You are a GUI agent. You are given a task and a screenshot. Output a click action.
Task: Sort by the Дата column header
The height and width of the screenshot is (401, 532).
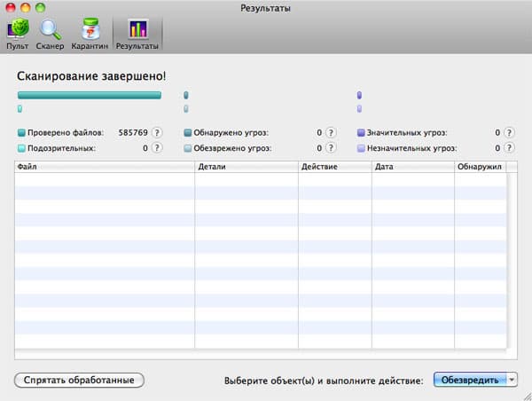coord(412,166)
